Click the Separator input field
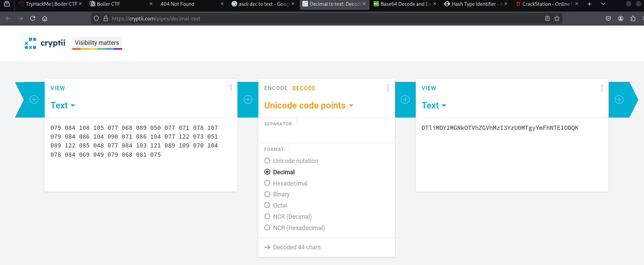644x265 pixels. pos(326,134)
